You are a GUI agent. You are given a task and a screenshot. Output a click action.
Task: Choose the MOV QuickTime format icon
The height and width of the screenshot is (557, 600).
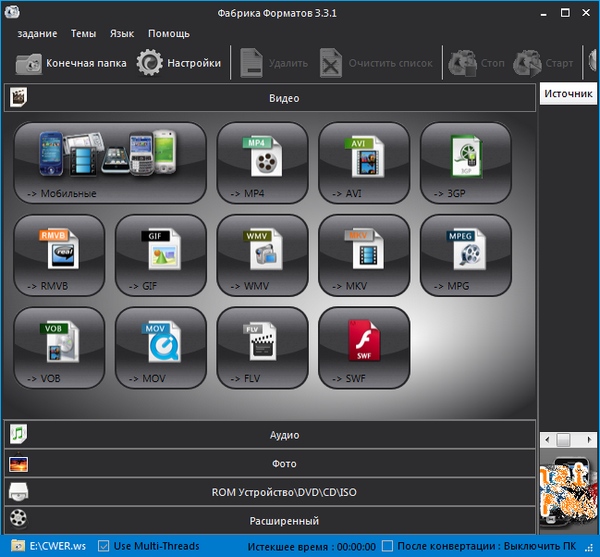click(161, 347)
